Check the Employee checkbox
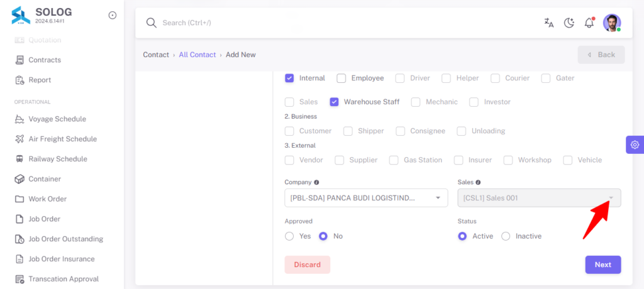The height and width of the screenshot is (289, 644). (x=341, y=78)
